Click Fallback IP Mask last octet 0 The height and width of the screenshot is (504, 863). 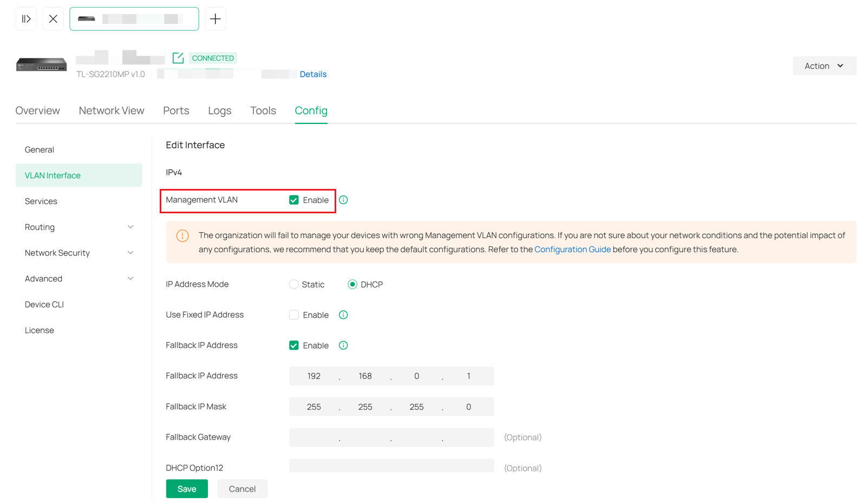pyautogui.click(x=469, y=407)
